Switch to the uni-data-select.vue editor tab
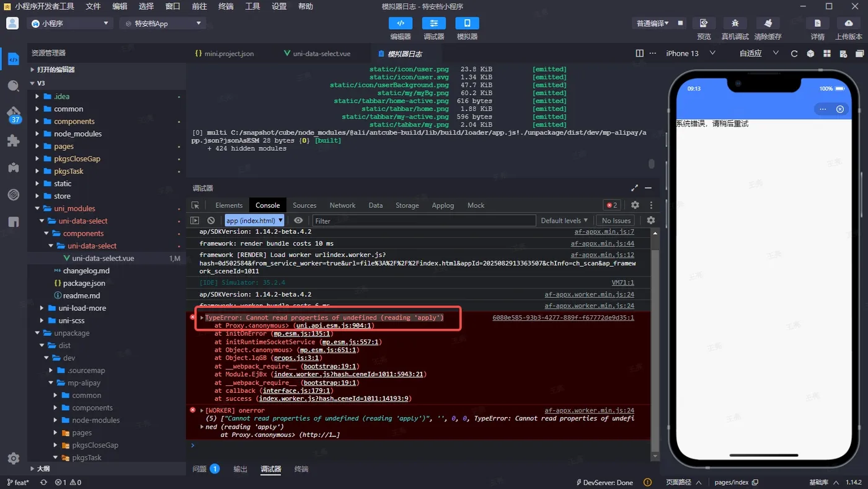 (x=317, y=53)
